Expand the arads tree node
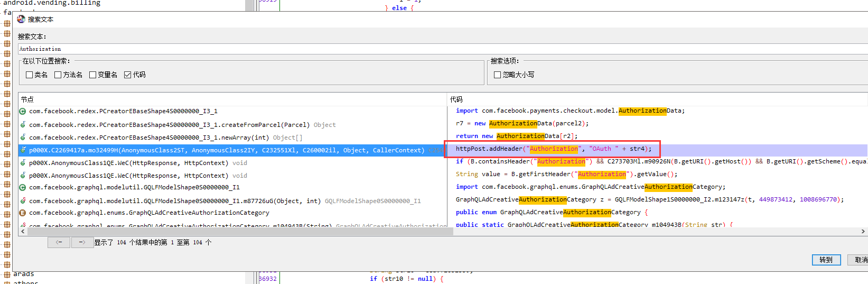The height and width of the screenshot is (284, 868). point(7,274)
